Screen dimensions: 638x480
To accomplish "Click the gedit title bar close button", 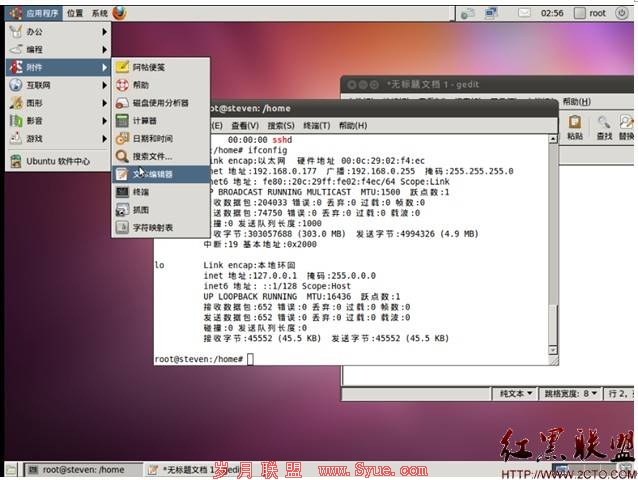I will tap(352, 85).
